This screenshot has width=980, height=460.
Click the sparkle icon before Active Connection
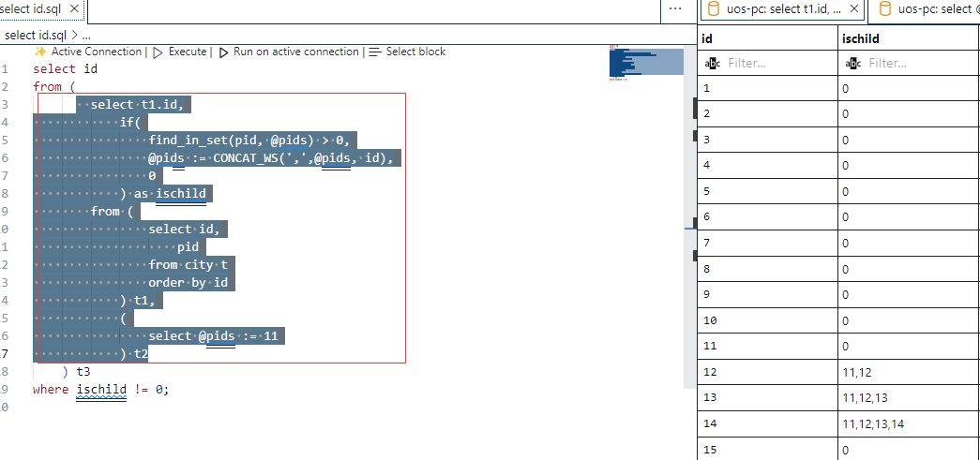pyautogui.click(x=40, y=52)
